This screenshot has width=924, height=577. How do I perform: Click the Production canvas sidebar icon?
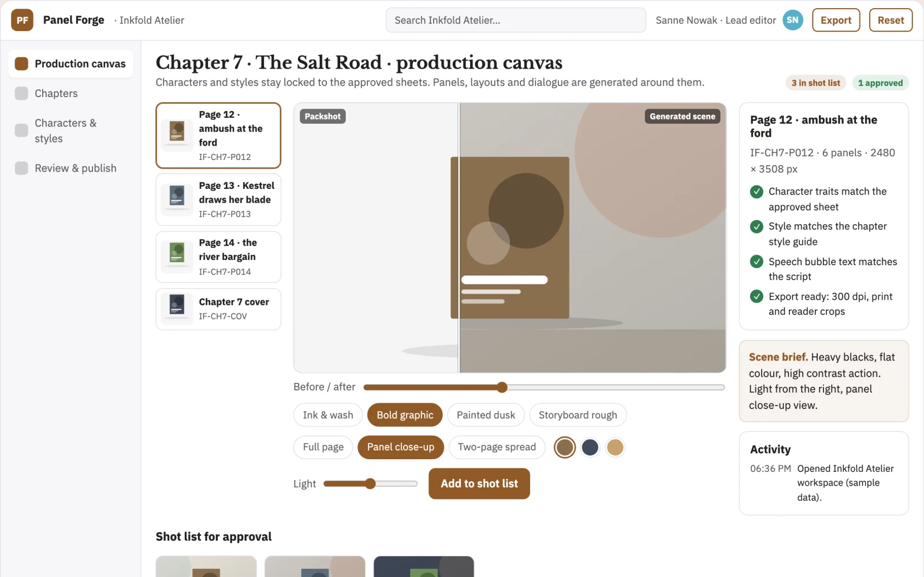coord(21,64)
